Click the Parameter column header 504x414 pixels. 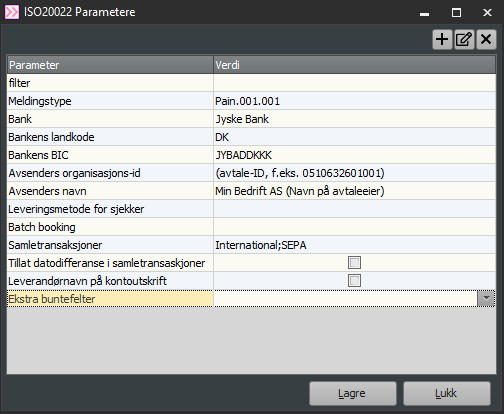tap(110, 65)
